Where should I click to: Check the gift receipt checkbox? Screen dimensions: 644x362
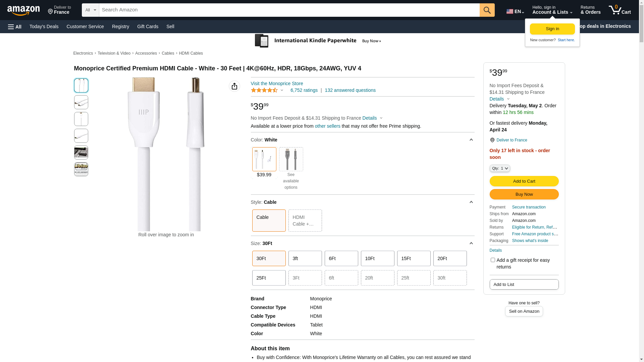pos(493,260)
